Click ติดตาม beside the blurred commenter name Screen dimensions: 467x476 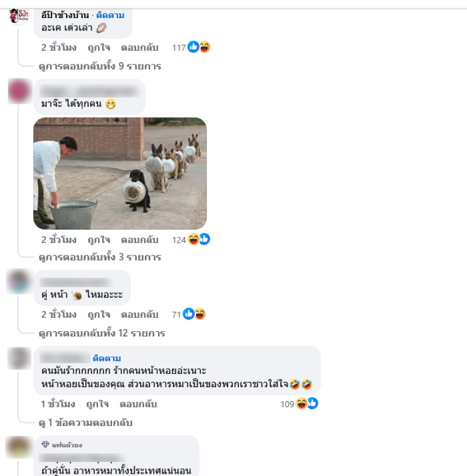point(106,358)
